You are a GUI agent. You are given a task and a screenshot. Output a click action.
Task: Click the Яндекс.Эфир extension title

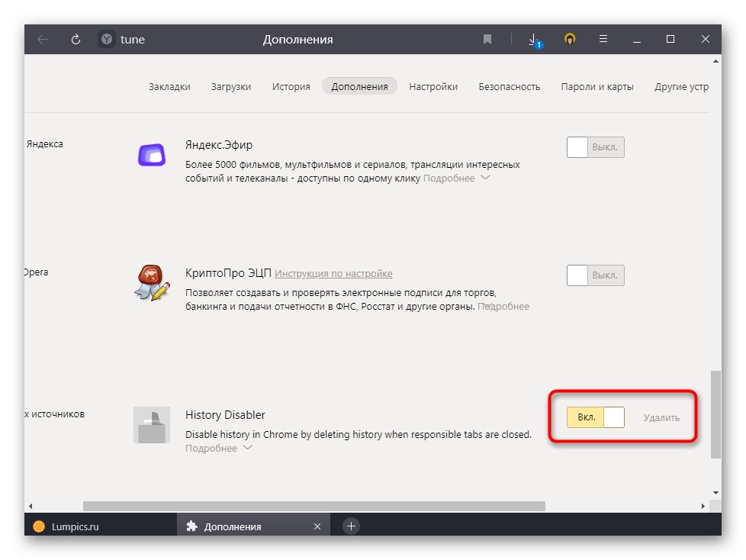(219, 145)
